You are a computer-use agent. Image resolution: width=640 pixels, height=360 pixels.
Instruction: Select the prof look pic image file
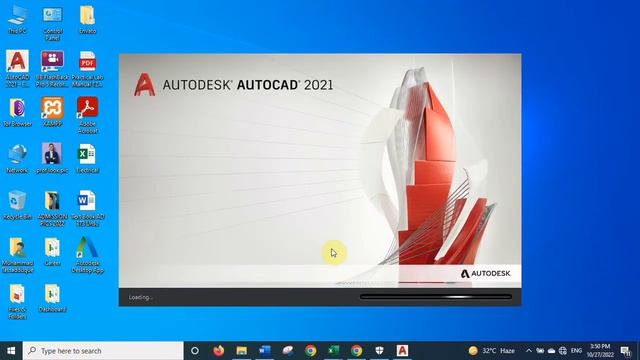tap(52, 158)
